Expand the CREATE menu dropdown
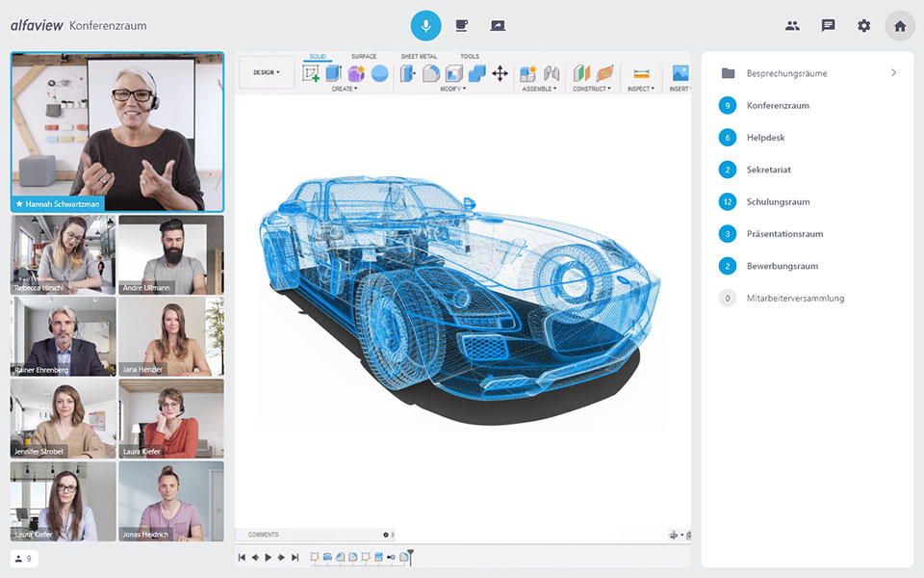 coord(345,89)
